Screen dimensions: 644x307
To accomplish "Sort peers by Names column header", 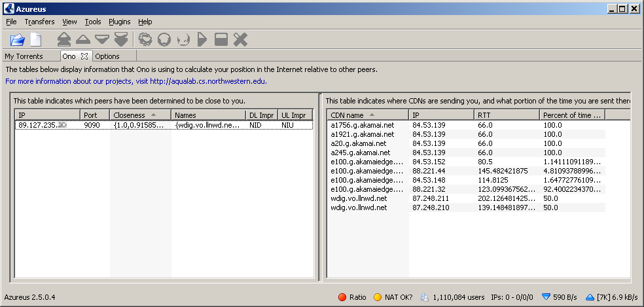I will [x=208, y=115].
